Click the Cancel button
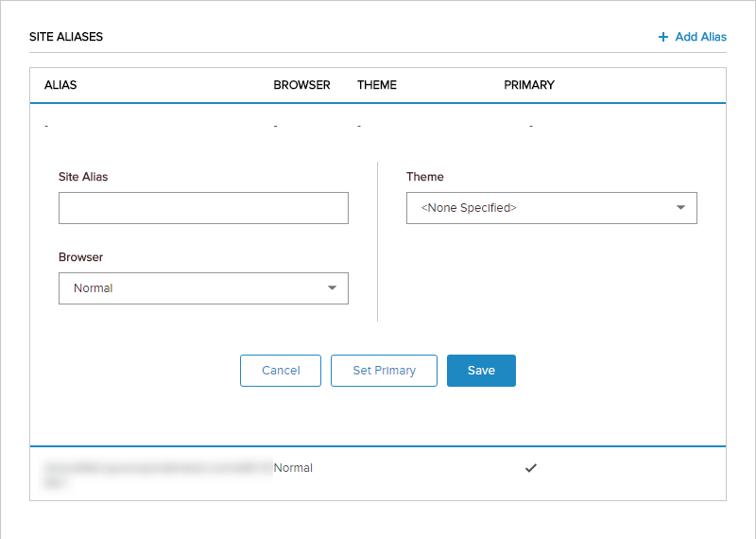The height and width of the screenshot is (539, 756). tap(281, 371)
